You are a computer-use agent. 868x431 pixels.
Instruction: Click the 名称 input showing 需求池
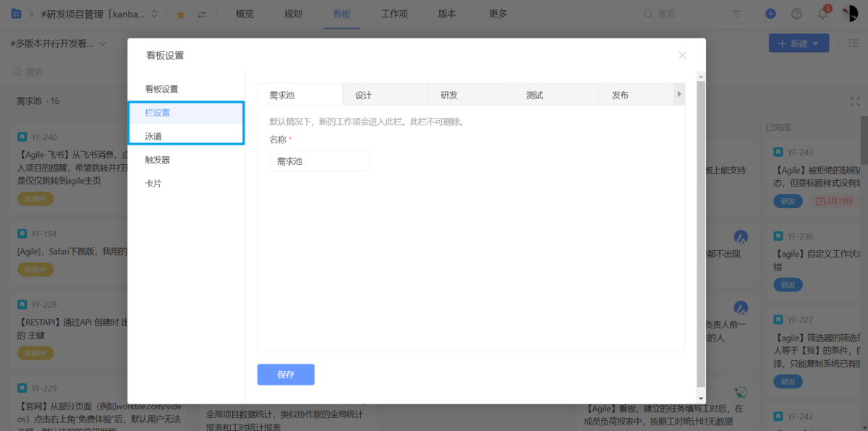(320, 161)
